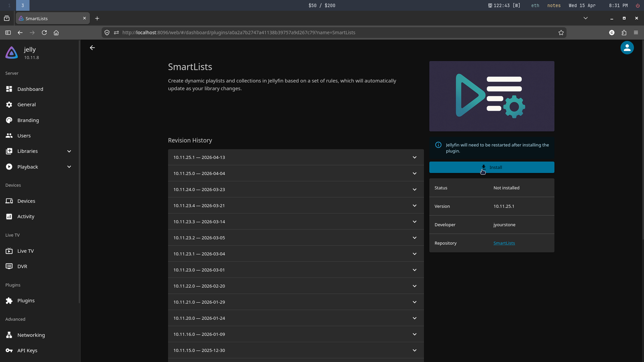The image size is (644, 362).
Task: Click the Jellyfin logo
Action: [x=12, y=53]
